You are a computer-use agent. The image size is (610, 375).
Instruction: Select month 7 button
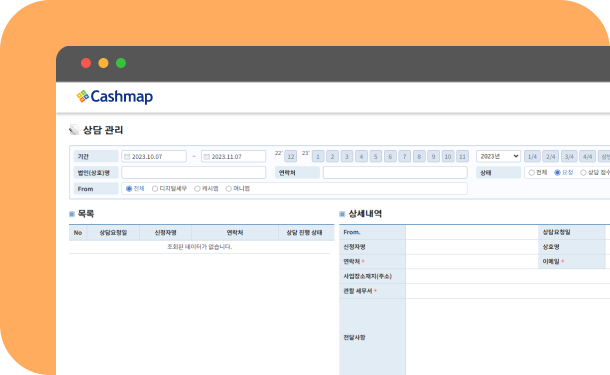point(404,156)
